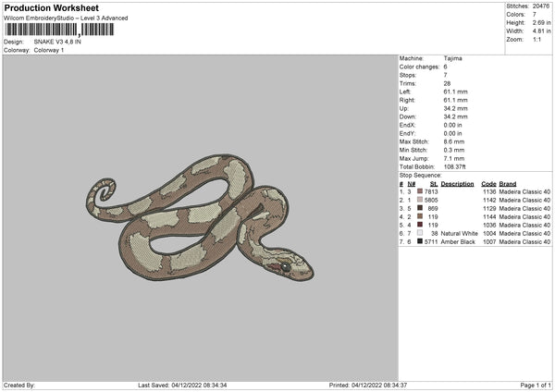Select the color swatch for code 1142

pyautogui.click(x=420, y=200)
